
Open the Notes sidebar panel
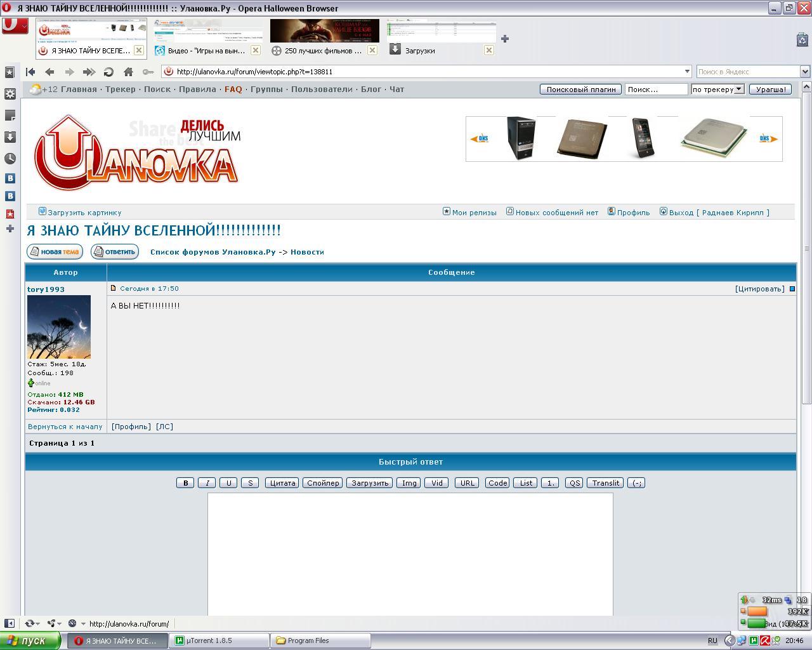pyautogui.click(x=10, y=116)
